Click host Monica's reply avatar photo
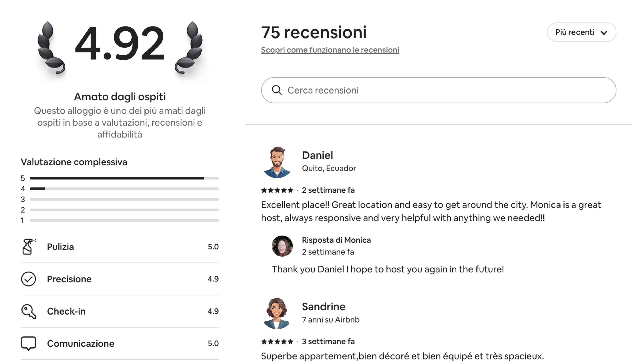 282,246
